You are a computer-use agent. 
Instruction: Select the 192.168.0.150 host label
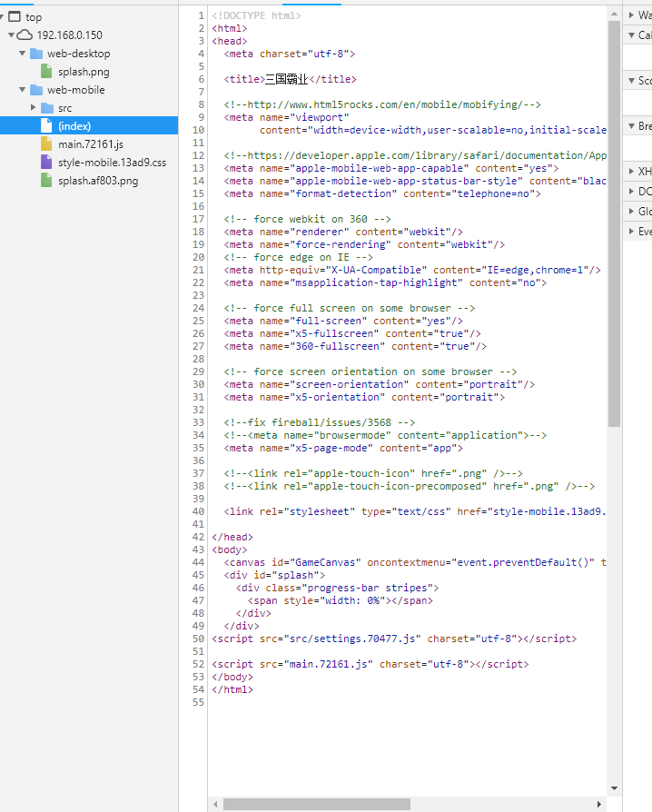pos(69,35)
